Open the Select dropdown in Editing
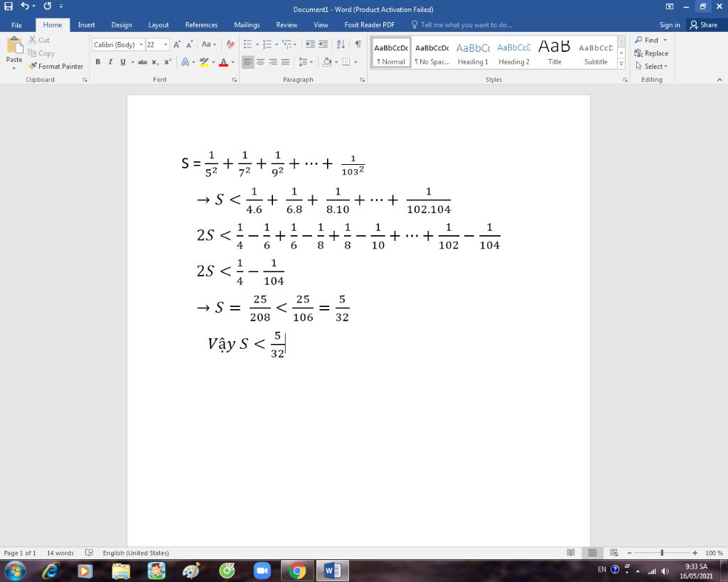Screen dimensions: 728x582 click(651, 66)
